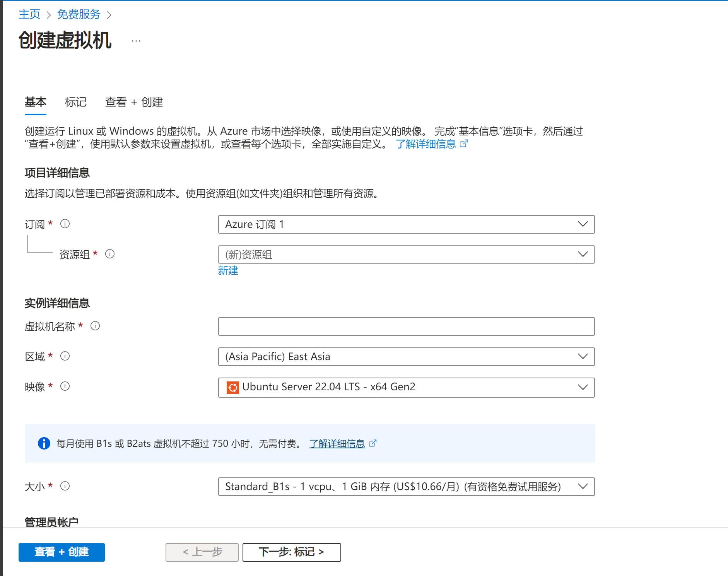Open the 映像 dropdown with Ubuntu Server 22.04

pos(406,388)
